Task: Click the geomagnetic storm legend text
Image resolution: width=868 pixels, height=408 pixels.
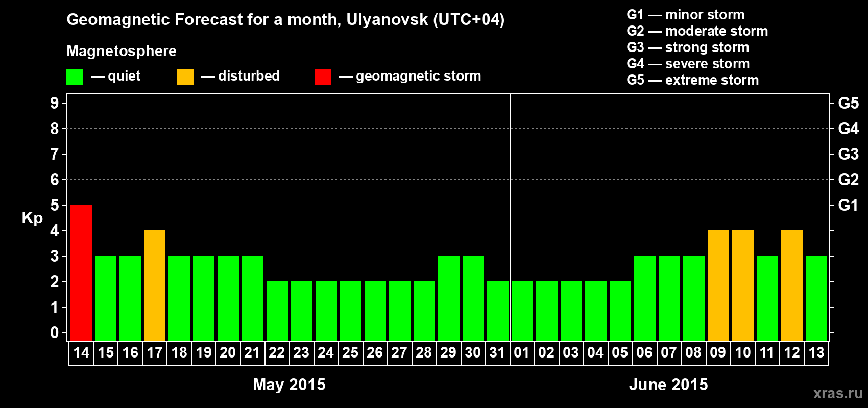Action: [419, 76]
